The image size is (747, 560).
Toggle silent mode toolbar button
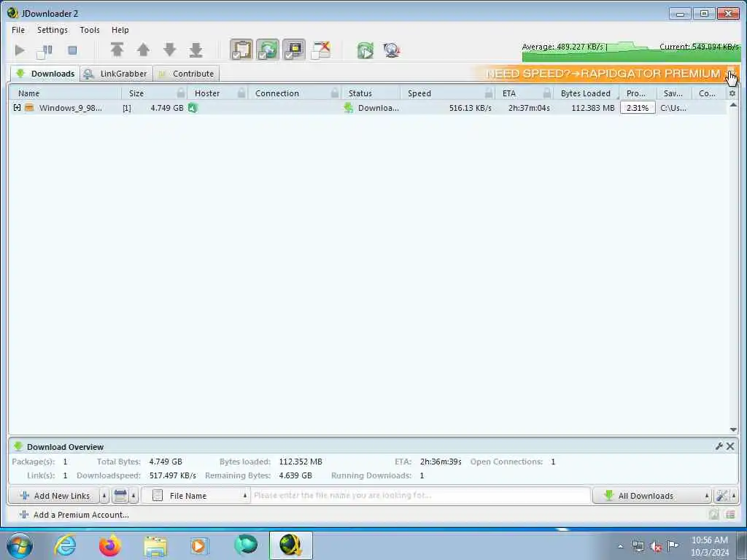(x=294, y=50)
